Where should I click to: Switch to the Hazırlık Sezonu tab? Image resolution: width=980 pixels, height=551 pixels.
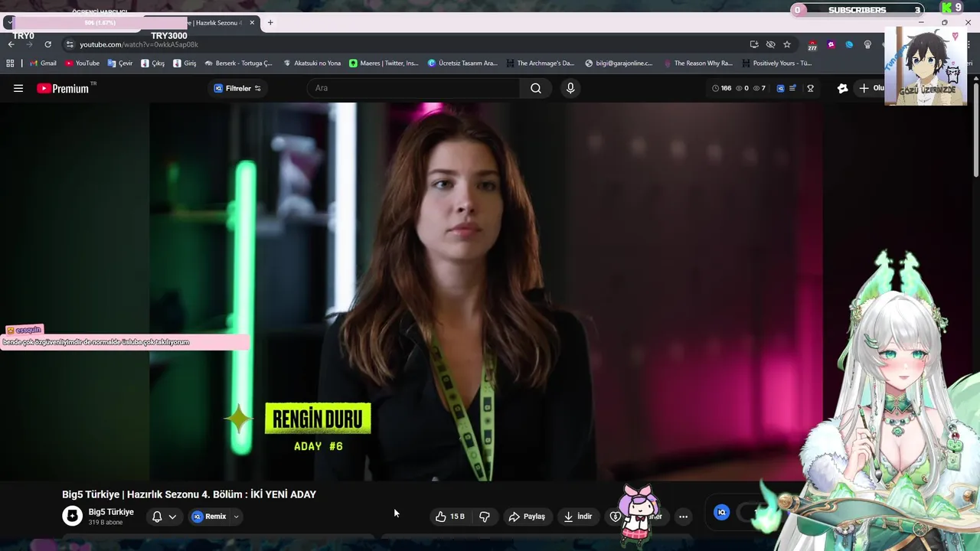(201, 23)
